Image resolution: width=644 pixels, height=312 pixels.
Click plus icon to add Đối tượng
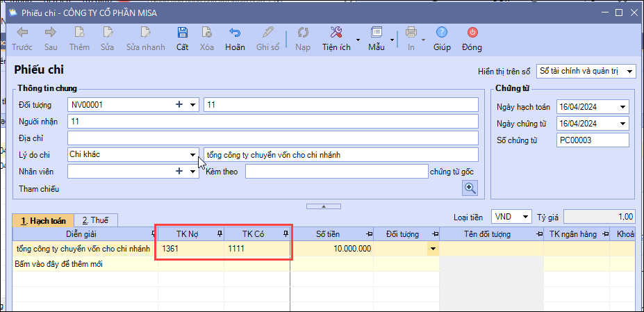coord(179,104)
